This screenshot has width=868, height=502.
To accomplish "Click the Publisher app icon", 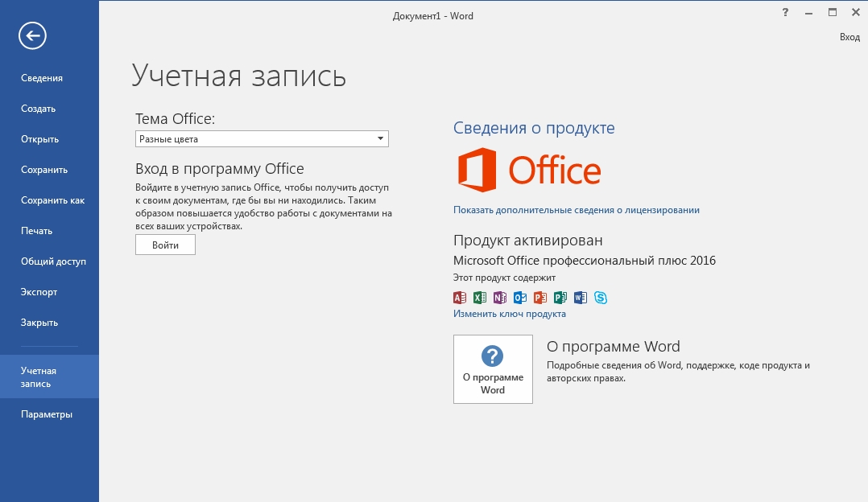I will pyautogui.click(x=560, y=298).
